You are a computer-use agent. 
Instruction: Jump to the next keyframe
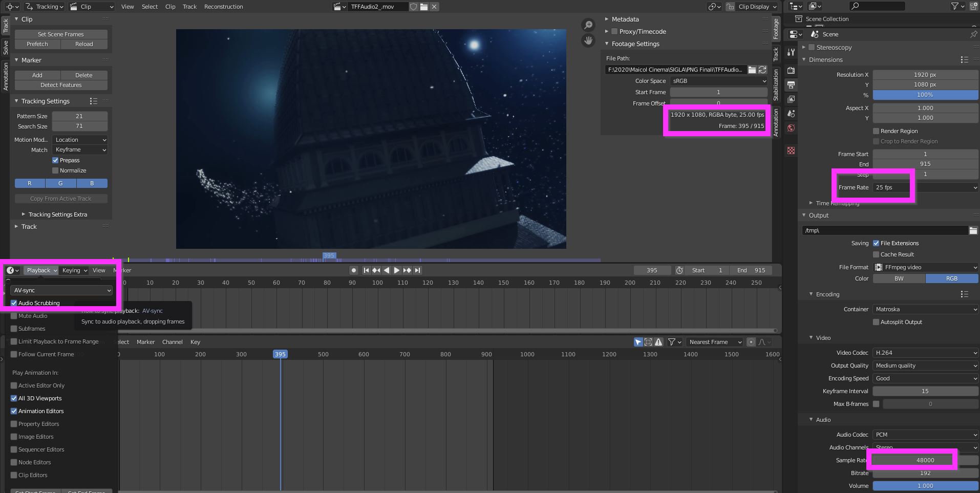tap(407, 270)
